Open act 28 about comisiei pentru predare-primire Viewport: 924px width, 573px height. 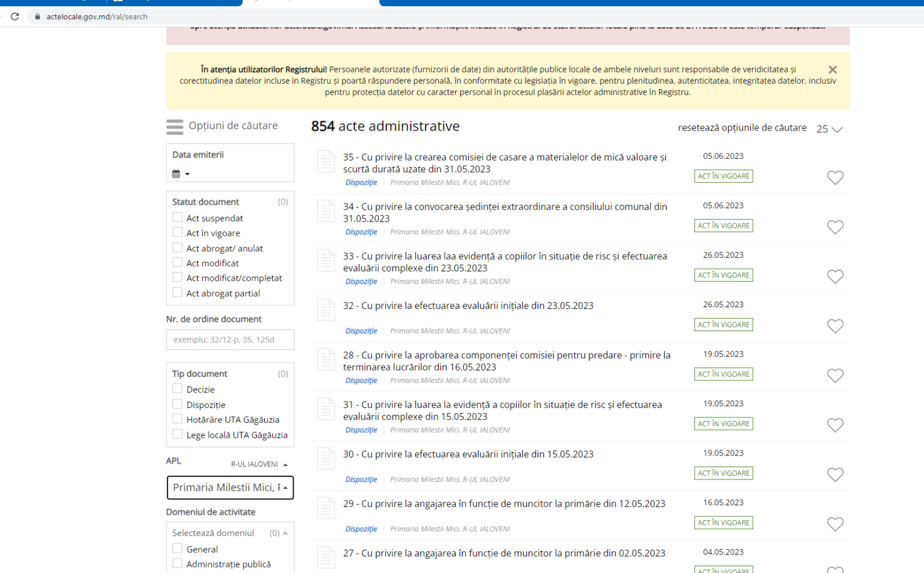click(x=507, y=361)
